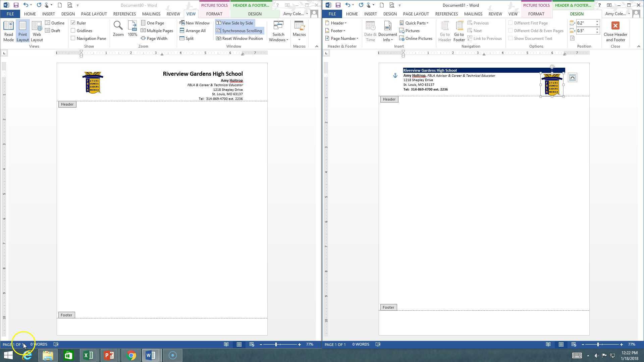Image resolution: width=644 pixels, height=362 pixels.
Task: Check Different First Page option
Action: pos(511,23)
